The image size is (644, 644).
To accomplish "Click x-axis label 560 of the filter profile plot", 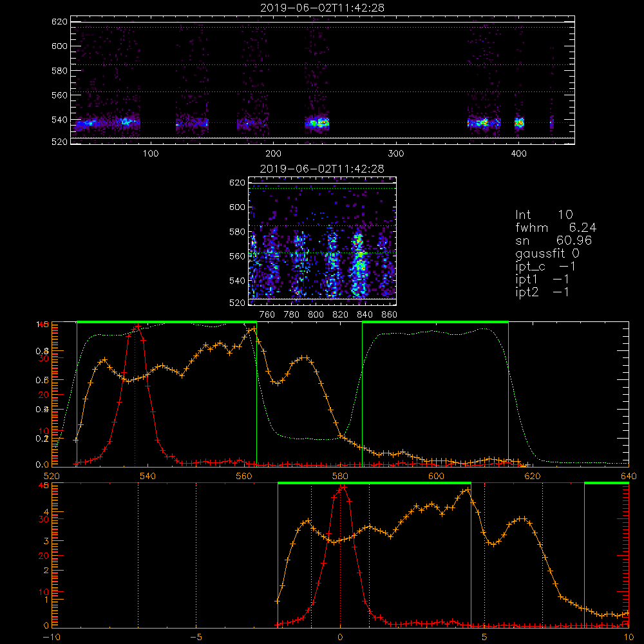I will (x=244, y=476).
